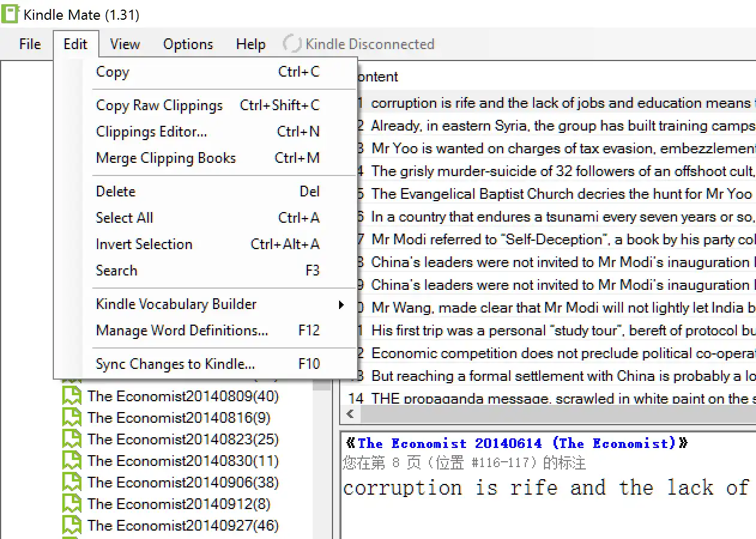This screenshot has width=756, height=539.
Task: Click the Kindle Mate app icon in title bar
Action: [x=10, y=14]
